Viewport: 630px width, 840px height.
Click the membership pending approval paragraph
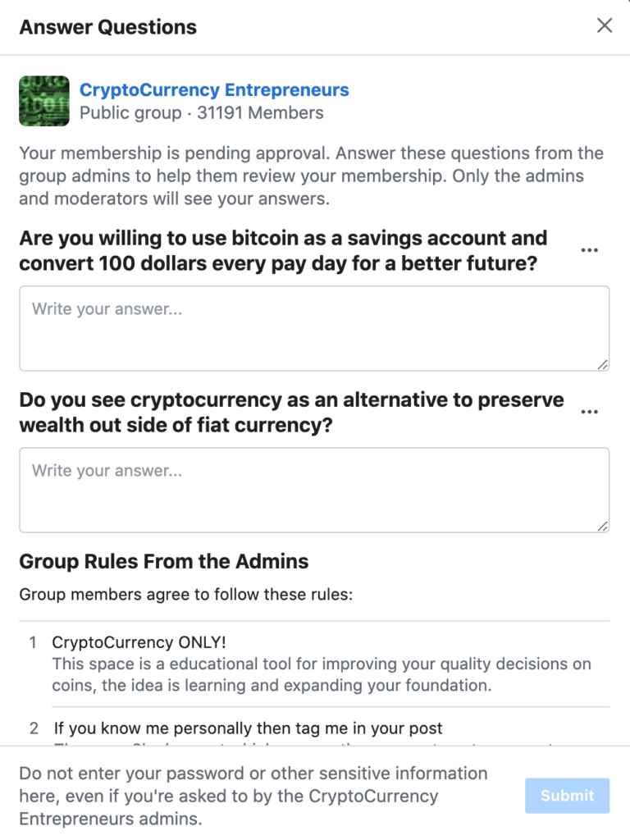(x=311, y=176)
